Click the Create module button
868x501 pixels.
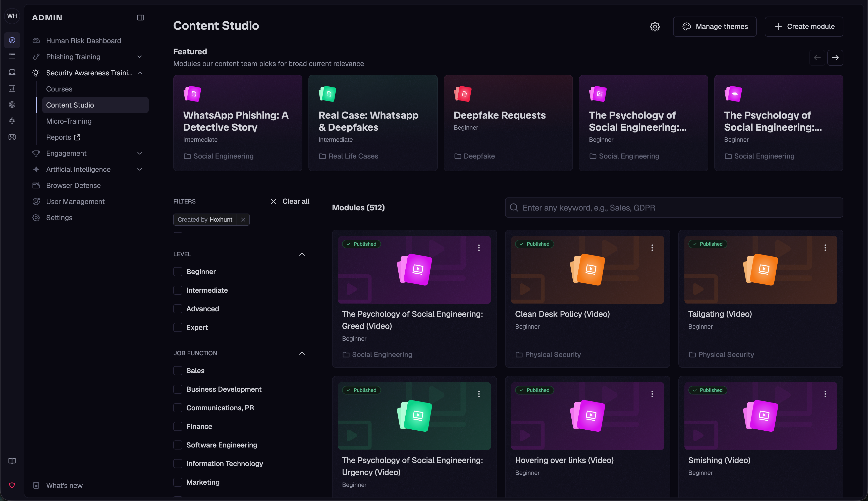point(804,26)
